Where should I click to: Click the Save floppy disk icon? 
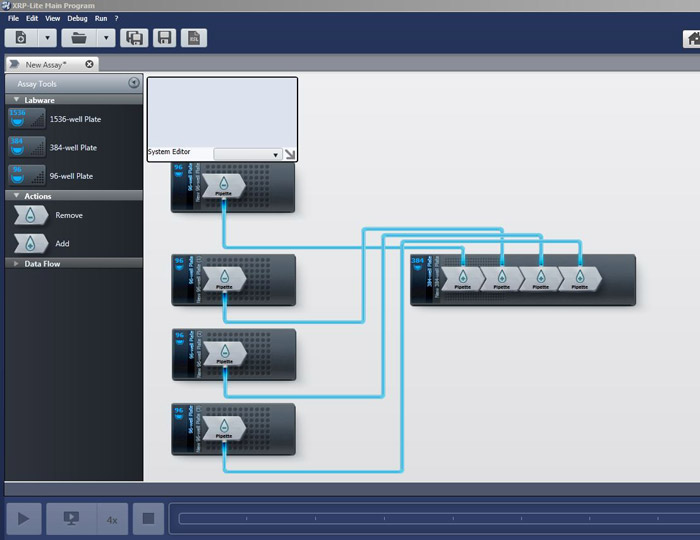[164, 38]
